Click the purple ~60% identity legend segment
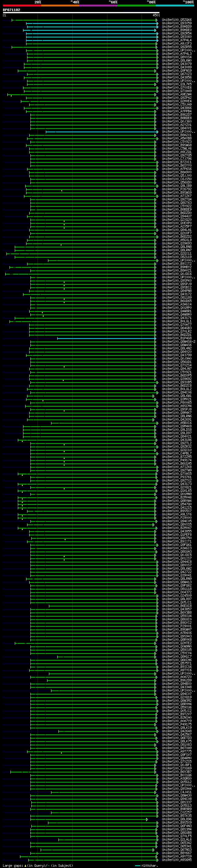The height and width of the screenshot is (868, 197). (x=99, y=6)
